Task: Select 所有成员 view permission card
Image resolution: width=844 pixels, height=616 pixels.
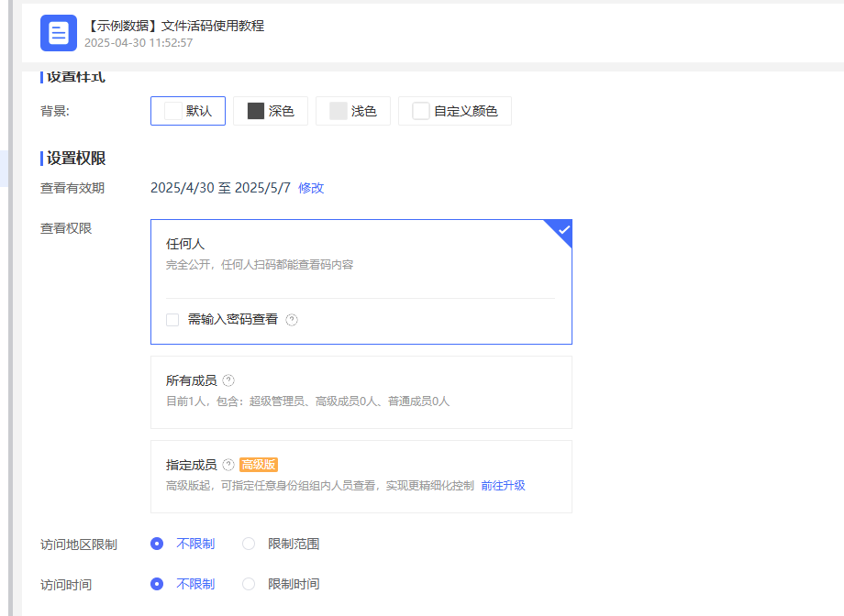Action: pyautogui.click(x=361, y=392)
